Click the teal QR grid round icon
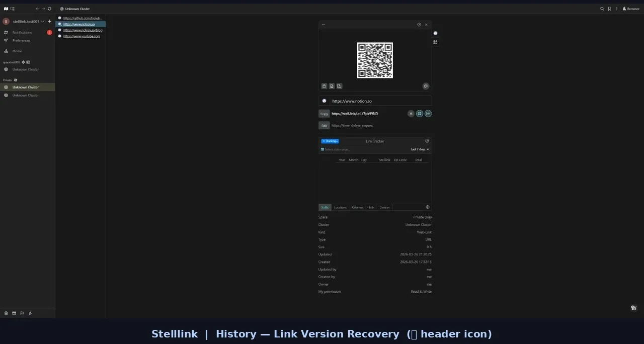The width and height of the screenshot is (644, 344). pyautogui.click(x=420, y=114)
